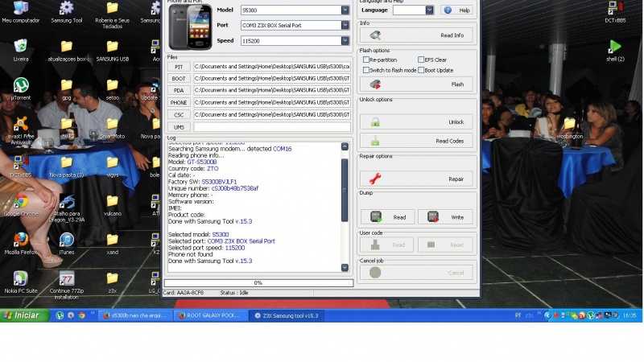The width and height of the screenshot is (644, 362).
Task: Expand the Port dropdown COM3 Z3X BOX
Action: coord(345,25)
